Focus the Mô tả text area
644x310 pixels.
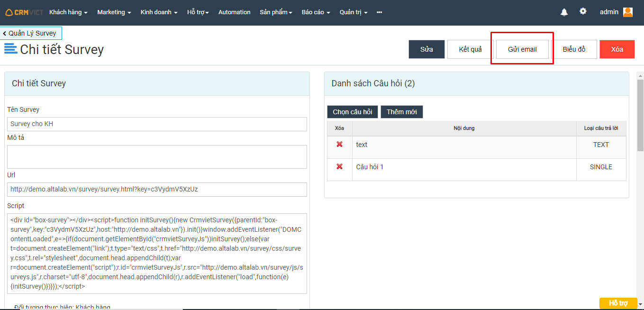pyautogui.click(x=157, y=157)
